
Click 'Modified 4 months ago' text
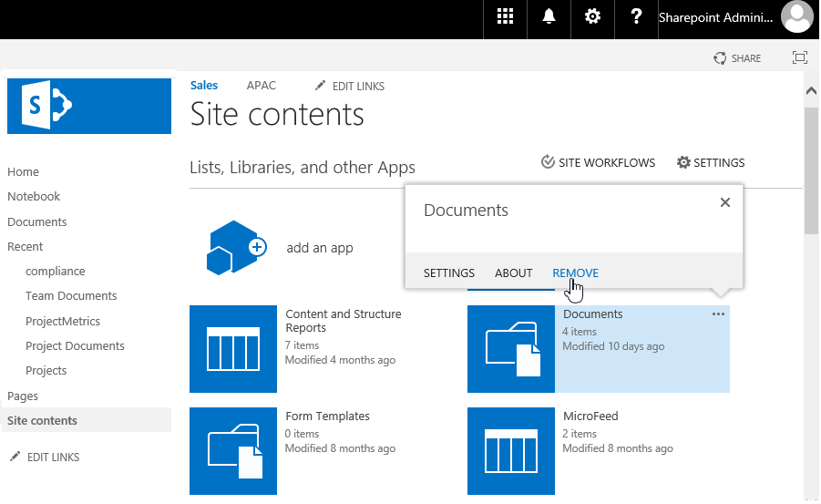click(340, 360)
